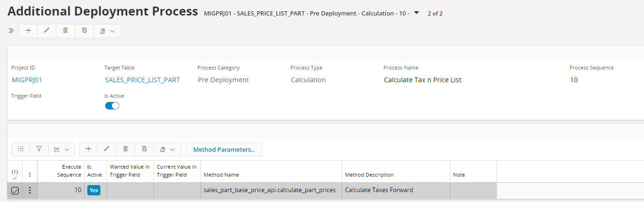Add a new method row using table plus icon
The image size is (644, 202).
pyautogui.click(x=88, y=149)
